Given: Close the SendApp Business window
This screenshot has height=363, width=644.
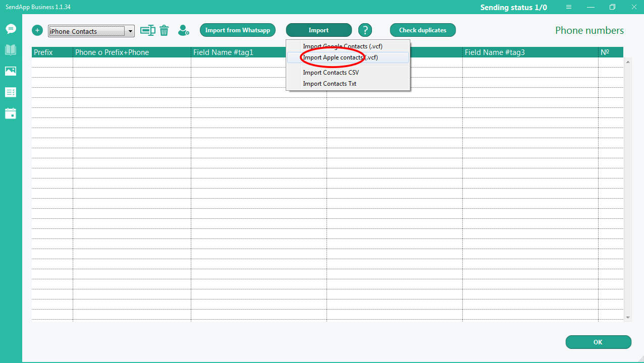Looking at the screenshot, I should [634, 7].
